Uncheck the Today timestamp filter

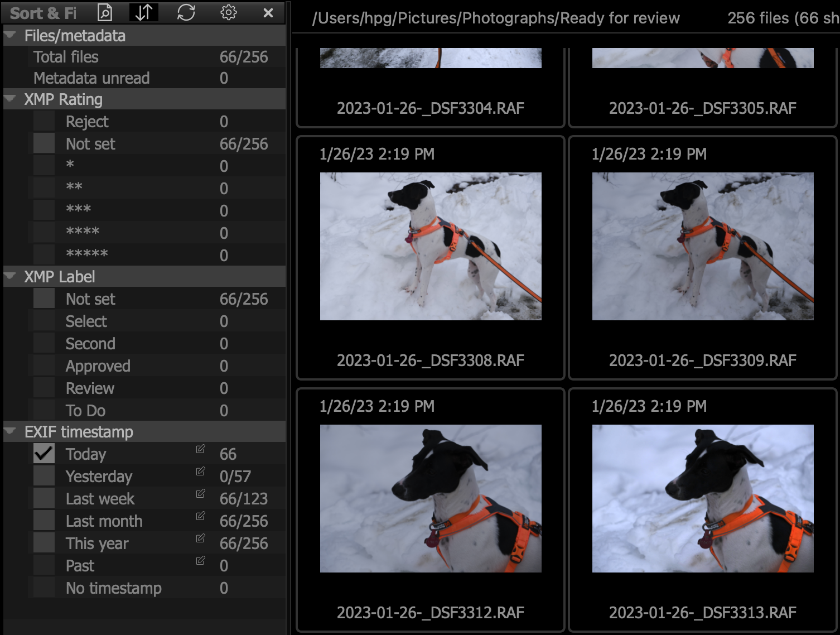[44, 454]
